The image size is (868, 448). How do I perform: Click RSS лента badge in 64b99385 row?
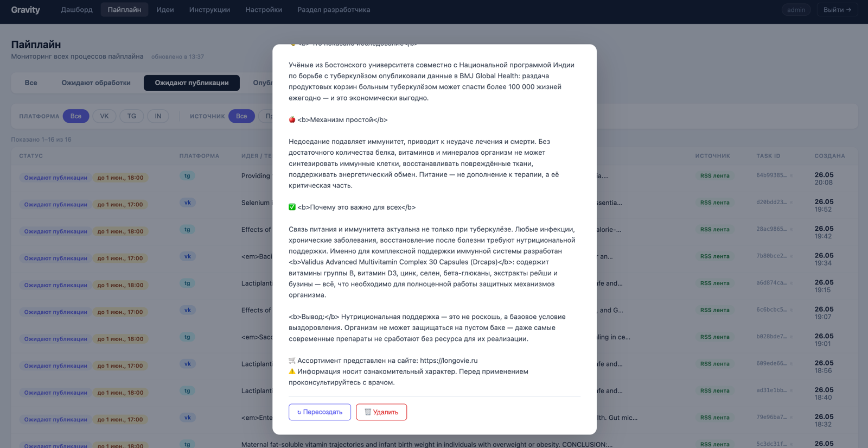(714, 176)
